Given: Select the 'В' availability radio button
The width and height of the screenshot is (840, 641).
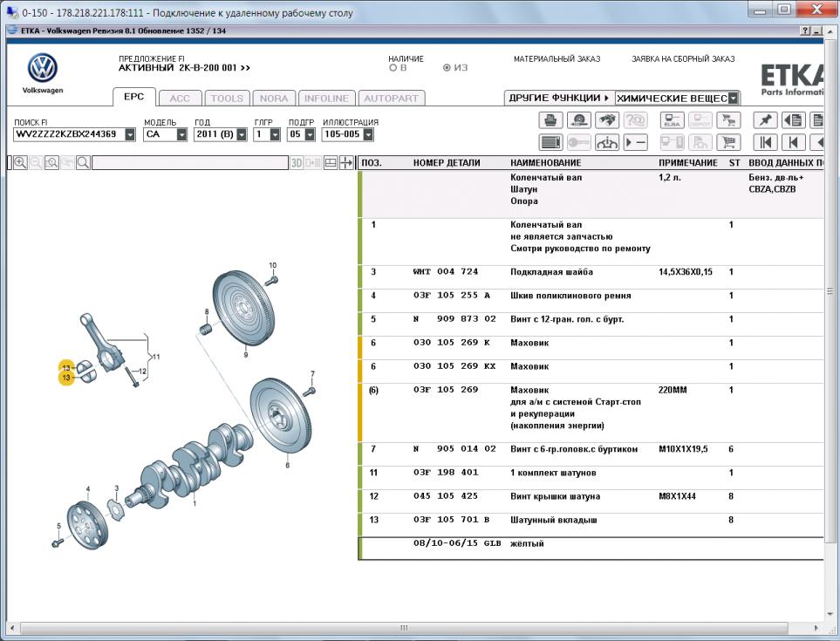Looking at the screenshot, I should click(393, 68).
